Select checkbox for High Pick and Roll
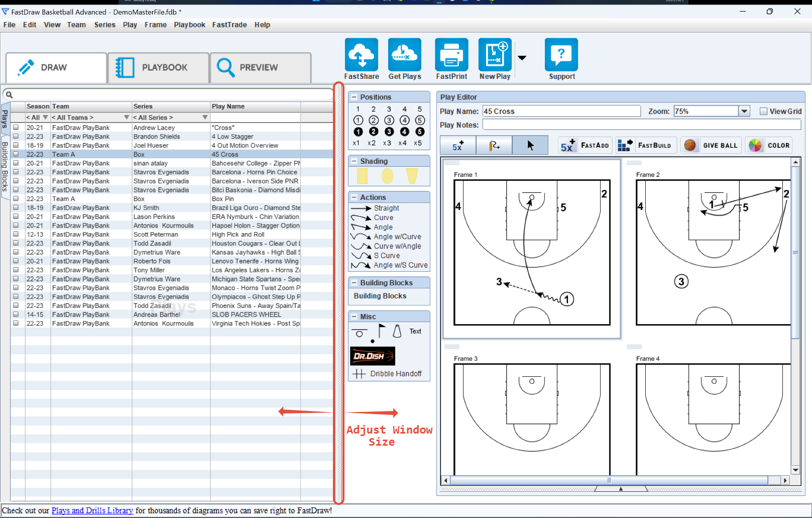The height and width of the screenshot is (518, 812). tap(16, 235)
